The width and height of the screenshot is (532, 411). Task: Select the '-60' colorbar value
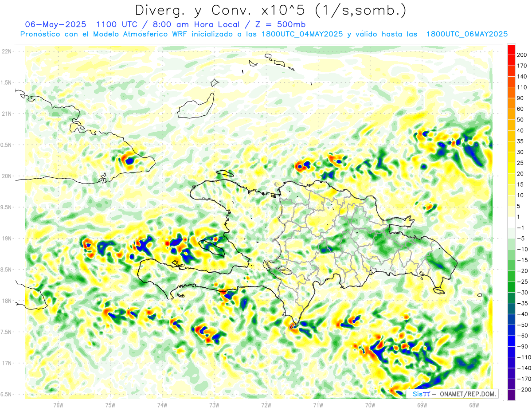point(524,336)
